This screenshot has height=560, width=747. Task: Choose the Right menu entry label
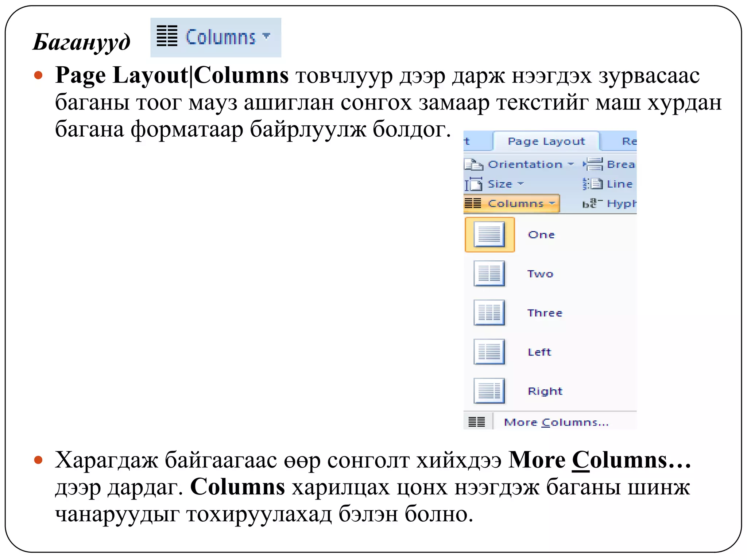click(545, 391)
